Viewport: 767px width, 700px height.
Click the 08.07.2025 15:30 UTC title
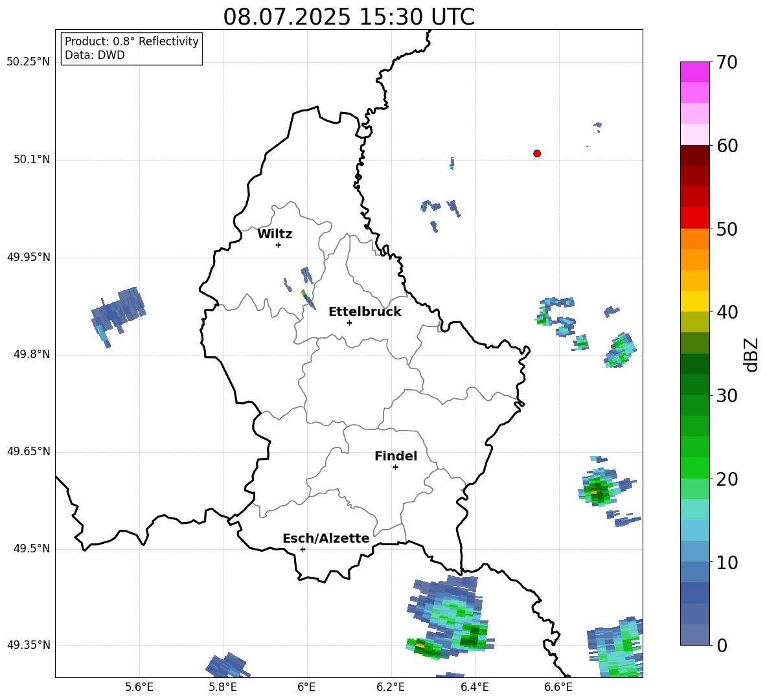point(349,17)
